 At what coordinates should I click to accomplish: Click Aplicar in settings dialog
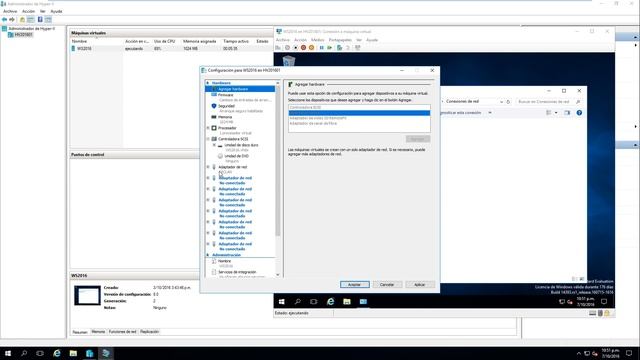(420, 284)
